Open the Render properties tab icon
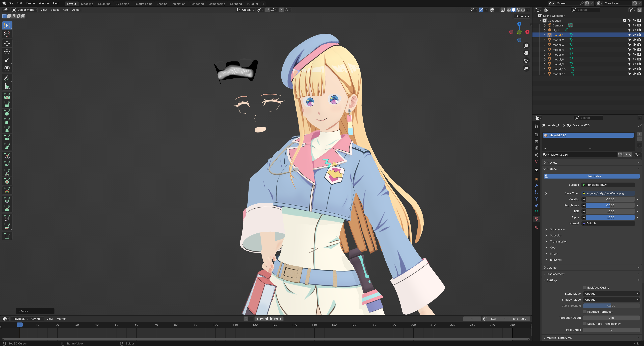This screenshot has width=644, height=346. pos(536,135)
